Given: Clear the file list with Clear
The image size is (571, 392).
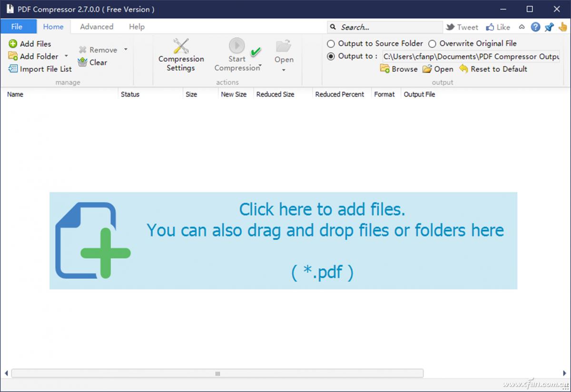Looking at the screenshot, I should [93, 62].
